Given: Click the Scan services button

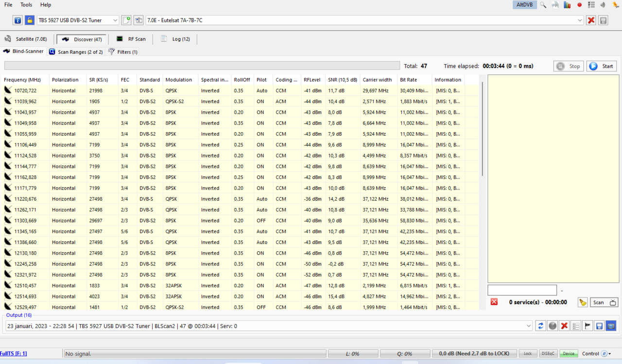Looking at the screenshot, I should point(604,302).
